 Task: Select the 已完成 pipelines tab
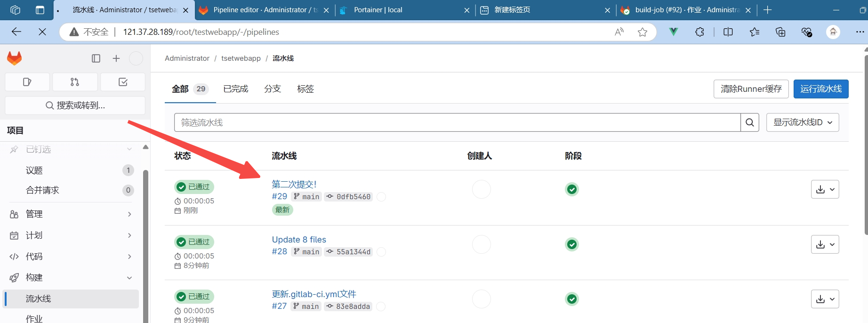pos(235,89)
